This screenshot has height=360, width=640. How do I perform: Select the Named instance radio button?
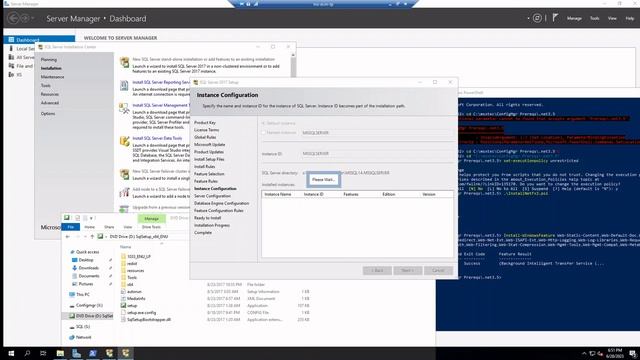coord(264,133)
